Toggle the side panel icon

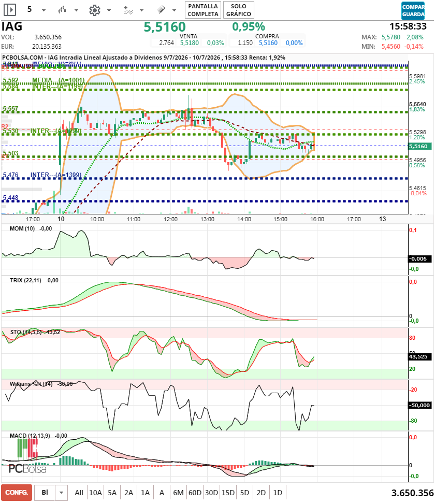[10, 10]
